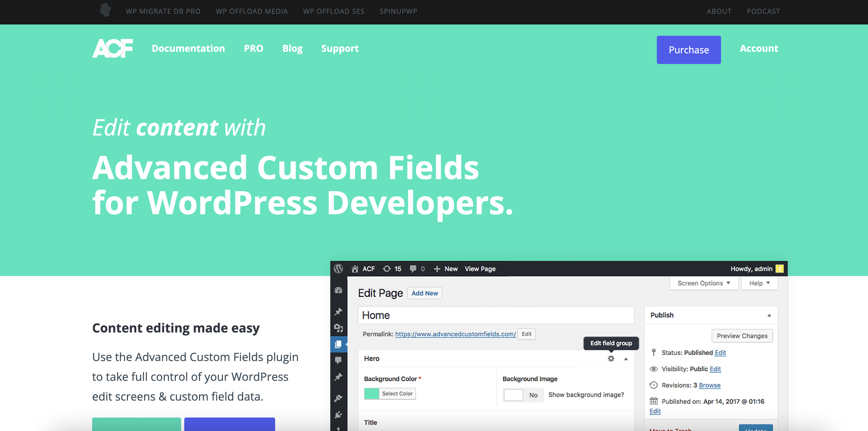Click the ACF logo in the header
This screenshot has width=868, height=431.
tap(112, 48)
